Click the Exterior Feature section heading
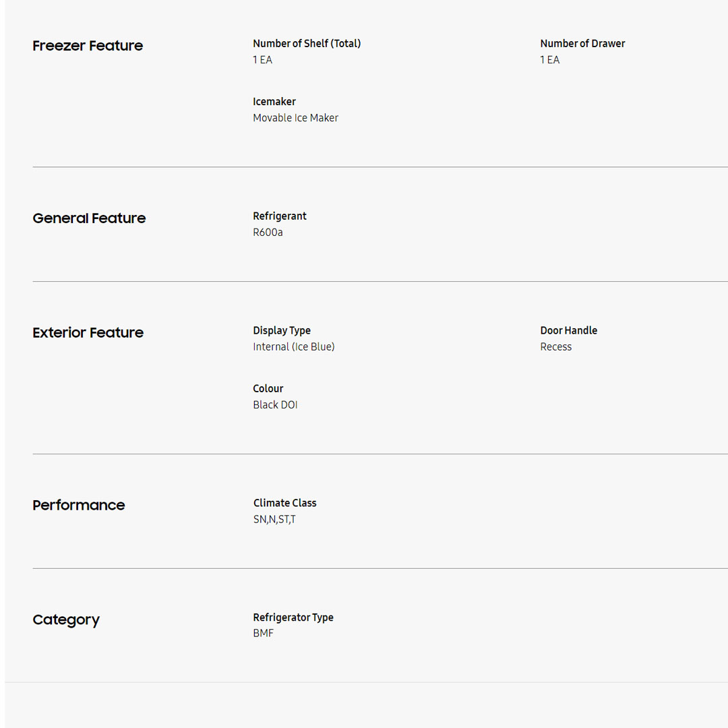This screenshot has height=728, width=728. 88,333
